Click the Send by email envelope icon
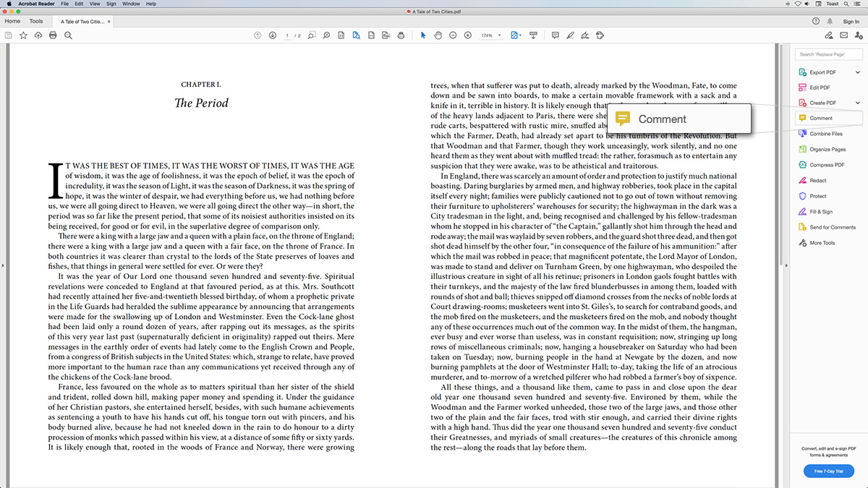Screen dimensions: 868x488 843,35
